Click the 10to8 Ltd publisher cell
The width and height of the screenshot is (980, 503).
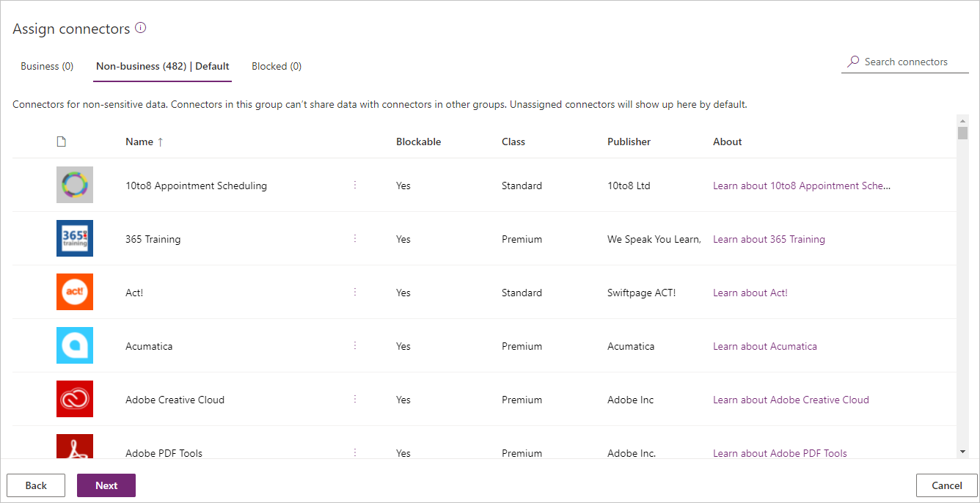coord(629,186)
